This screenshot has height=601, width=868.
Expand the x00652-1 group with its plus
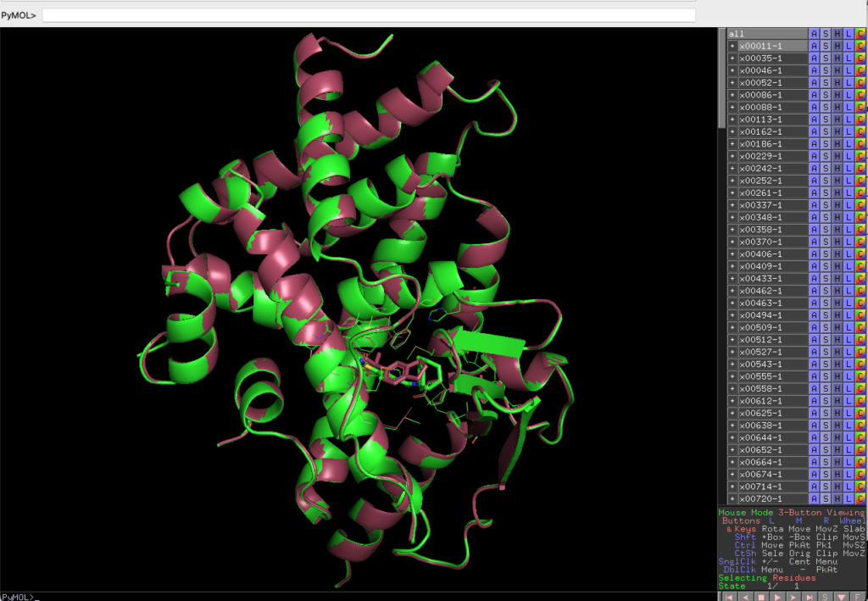point(732,450)
